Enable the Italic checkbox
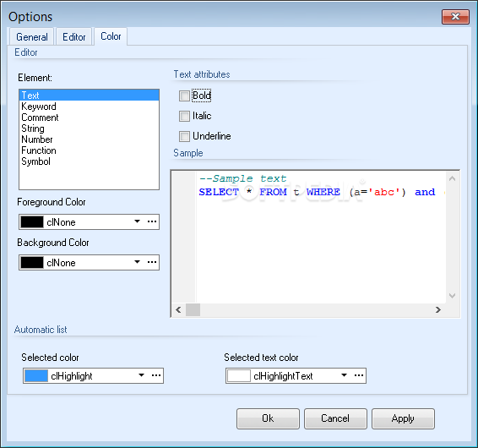478x448 pixels. click(x=184, y=116)
